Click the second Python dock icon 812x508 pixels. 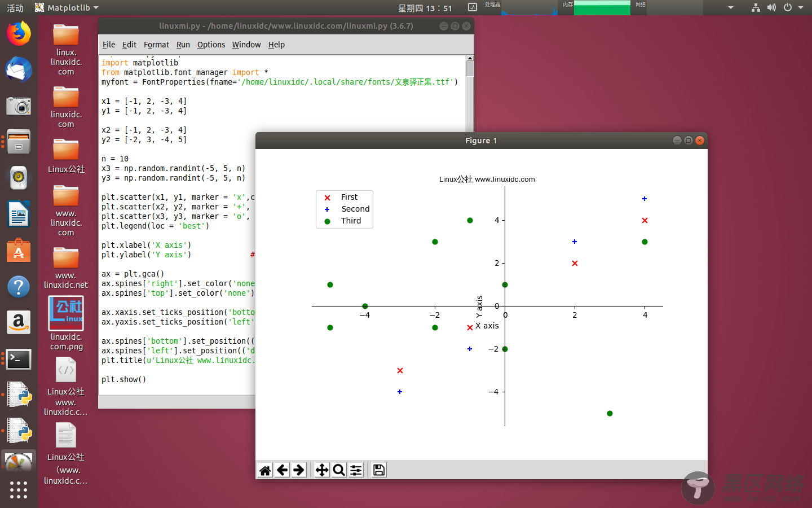[x=19, y=431]
